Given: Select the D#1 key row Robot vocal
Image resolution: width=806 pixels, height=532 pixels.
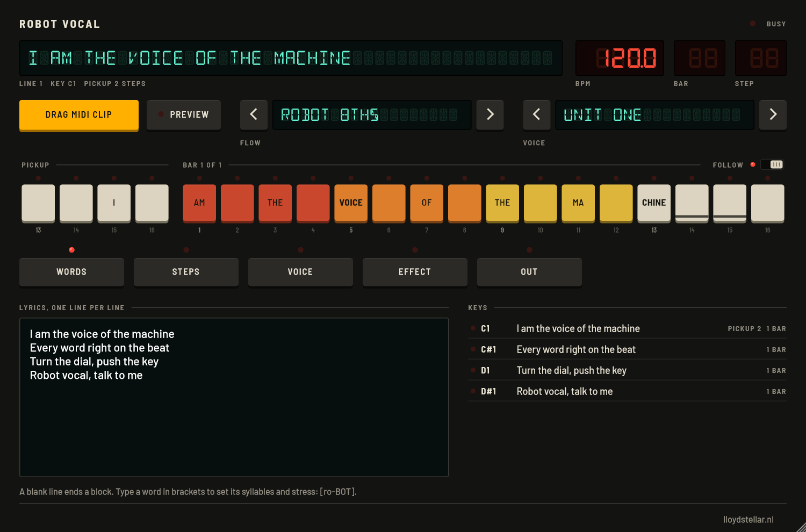Looking at the screenshot, I should [628, 391].
